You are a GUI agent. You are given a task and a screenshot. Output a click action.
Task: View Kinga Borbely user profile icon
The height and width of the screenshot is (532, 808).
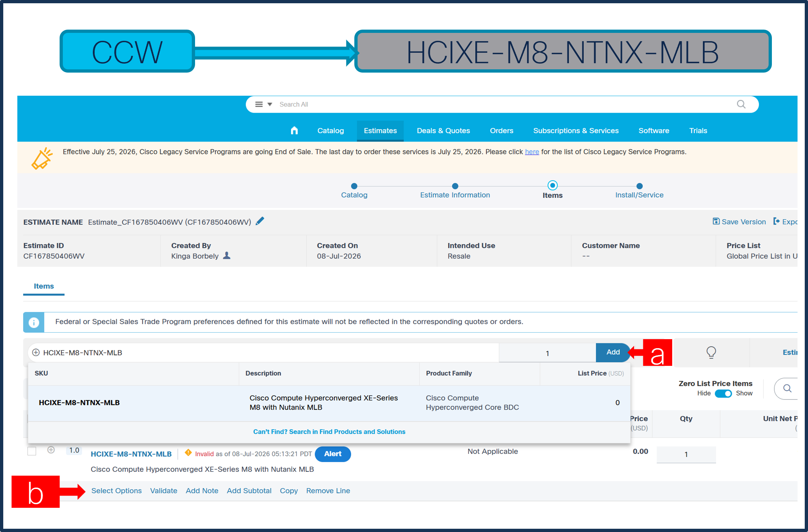pos(227,256)
